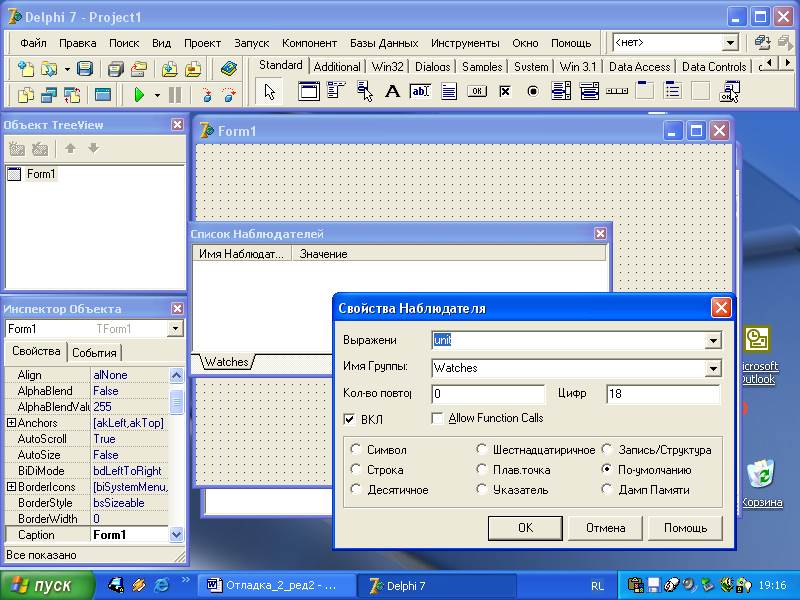Select the Запись/Структура radio button
Screen dimensions: 800x600
[607, 449]
